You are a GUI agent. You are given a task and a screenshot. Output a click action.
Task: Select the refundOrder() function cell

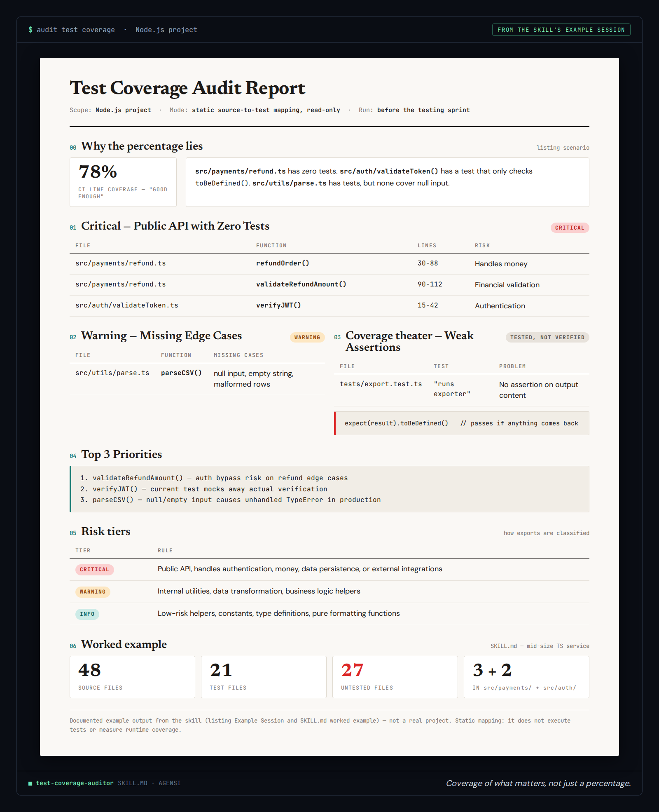[283, 263]
